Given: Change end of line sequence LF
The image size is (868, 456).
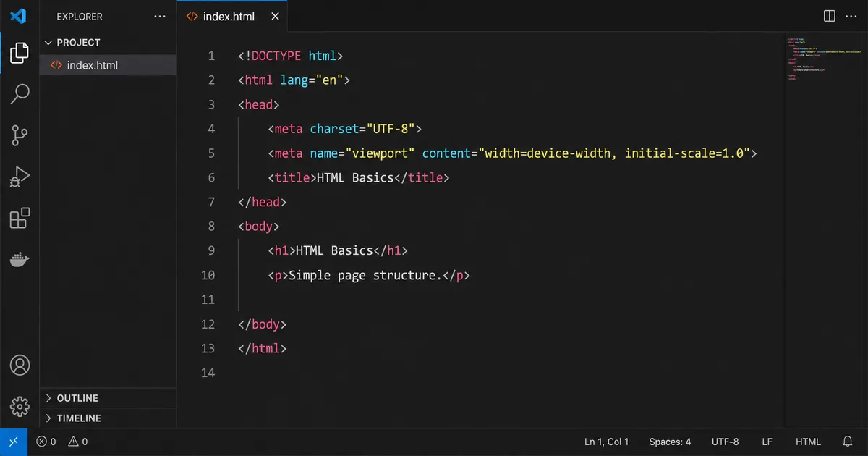Looking at the screenshot, I should [x=767, y=442].
